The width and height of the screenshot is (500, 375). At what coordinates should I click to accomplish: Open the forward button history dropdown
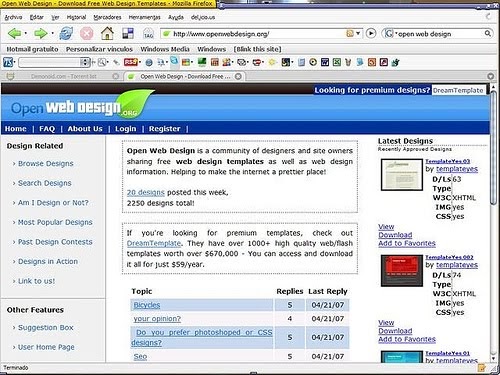(52, 33)
